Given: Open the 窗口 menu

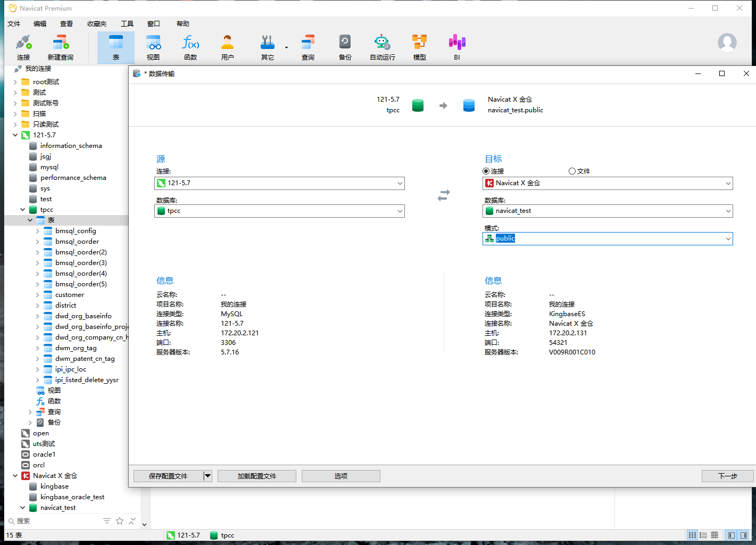Looking at the screenshot, I should (x=154, y=23).
